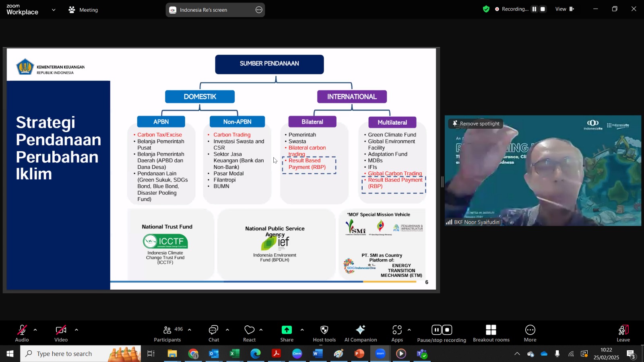Stop recording from the top bar

pyautogui.click(x=543, y=9)
